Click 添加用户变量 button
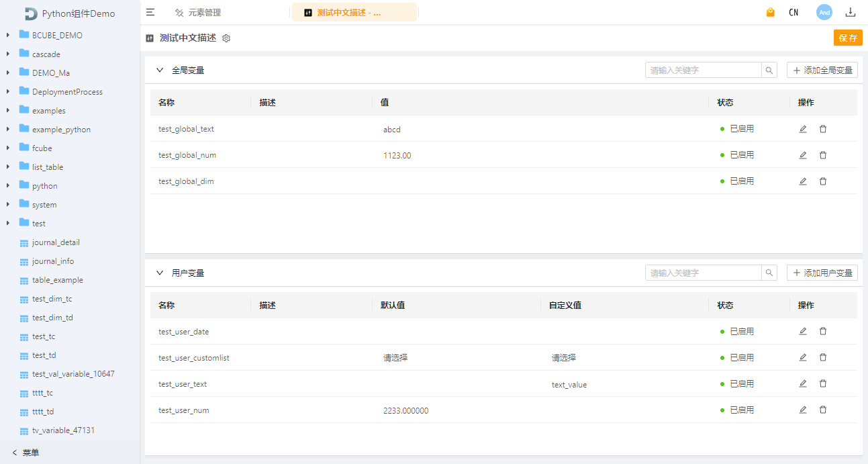This screenshot has width=868, height=464. point(822,273)
